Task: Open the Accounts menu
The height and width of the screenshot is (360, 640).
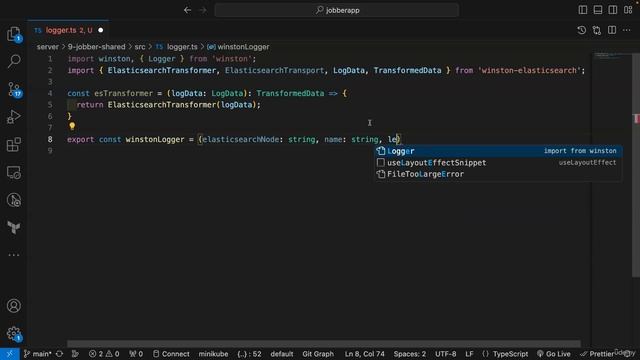Action: click(14, 306)
